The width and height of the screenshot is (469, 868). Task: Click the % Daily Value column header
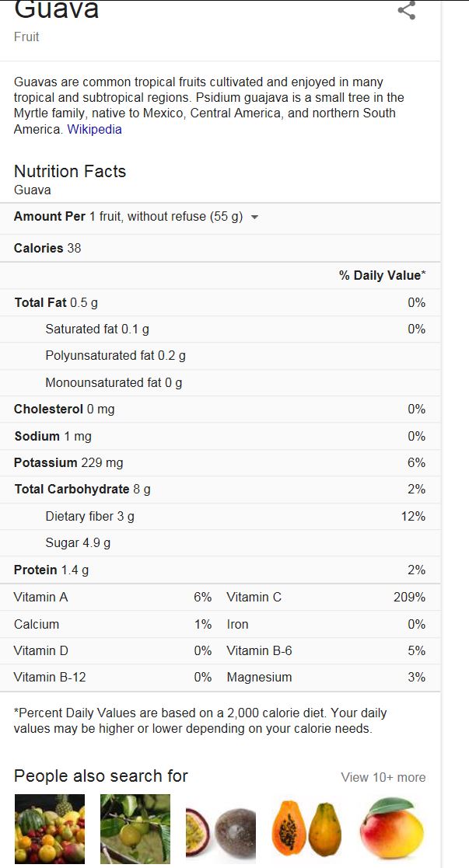pyautogui.click(x=382, y=276)
